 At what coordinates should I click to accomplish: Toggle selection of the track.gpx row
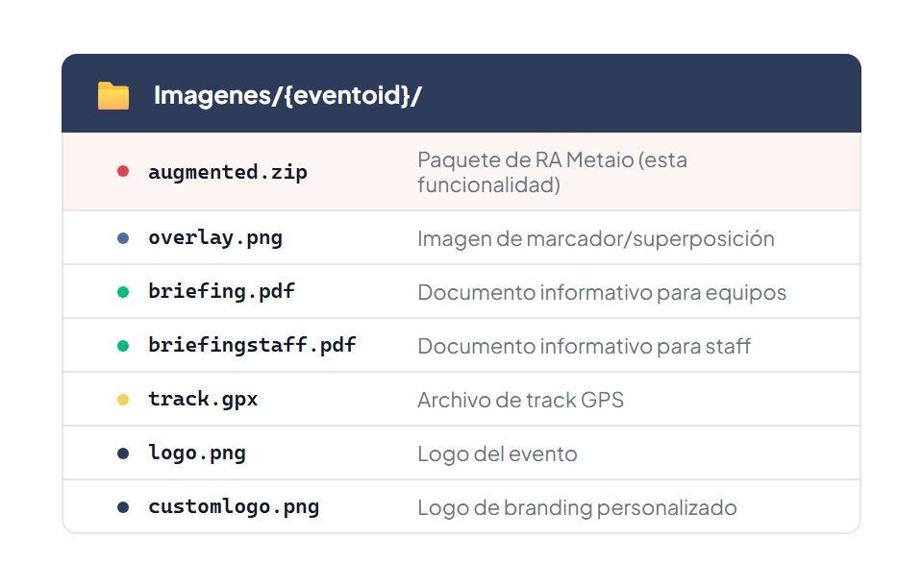point(461,399)
